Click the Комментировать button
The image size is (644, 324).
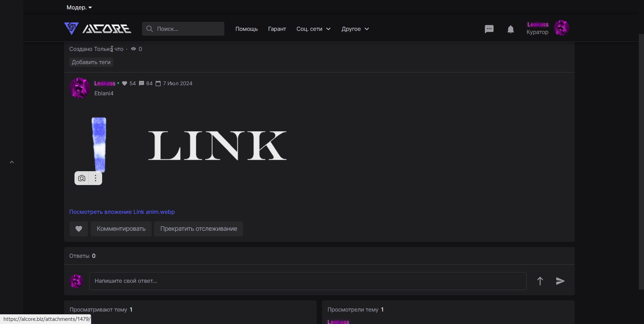click(121, 229)
